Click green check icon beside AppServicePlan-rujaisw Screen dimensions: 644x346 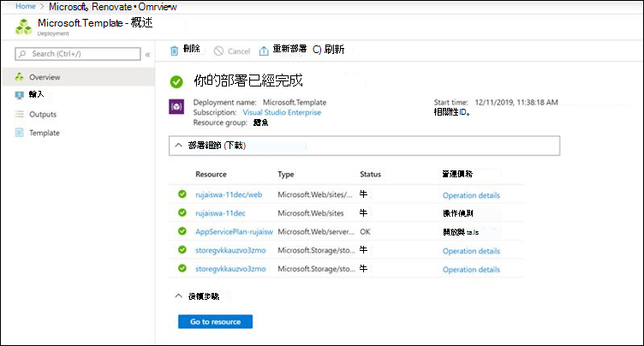click(182, 231)
